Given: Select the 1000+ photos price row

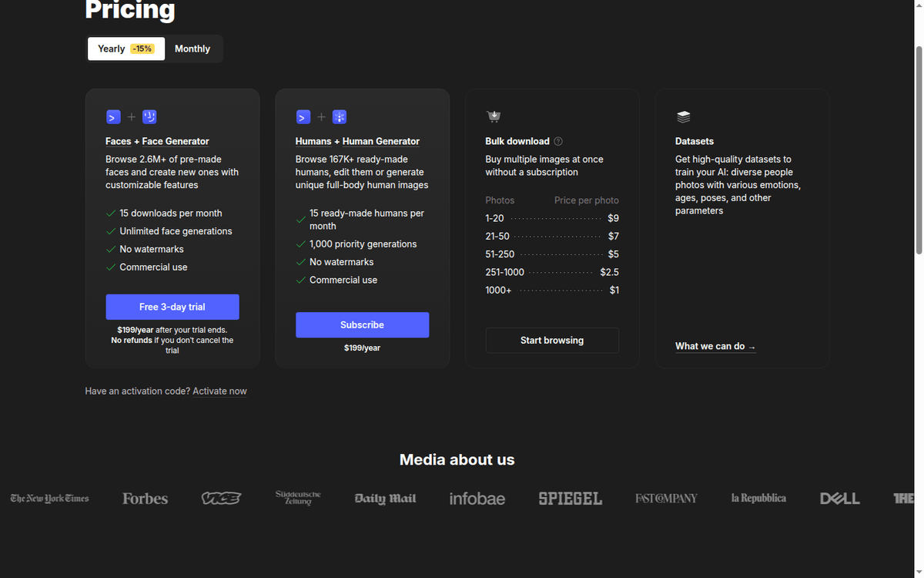Looking at the screenshot, I should point(552,290).
